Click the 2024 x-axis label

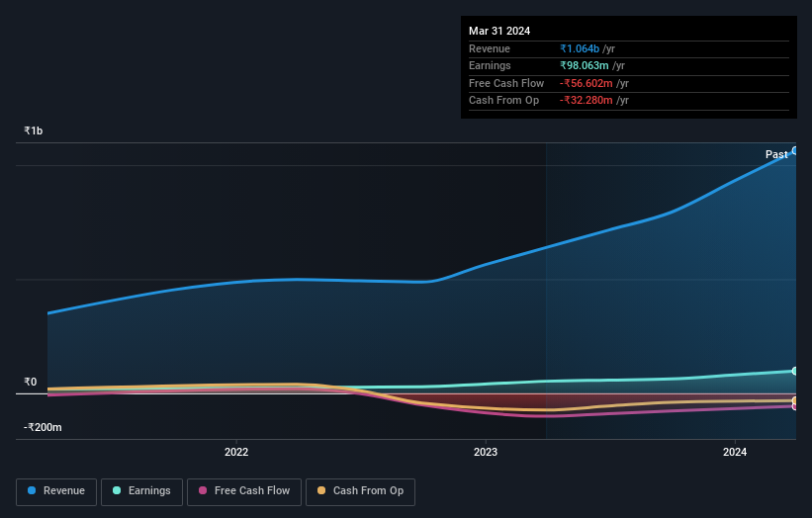tap(734, 452)
